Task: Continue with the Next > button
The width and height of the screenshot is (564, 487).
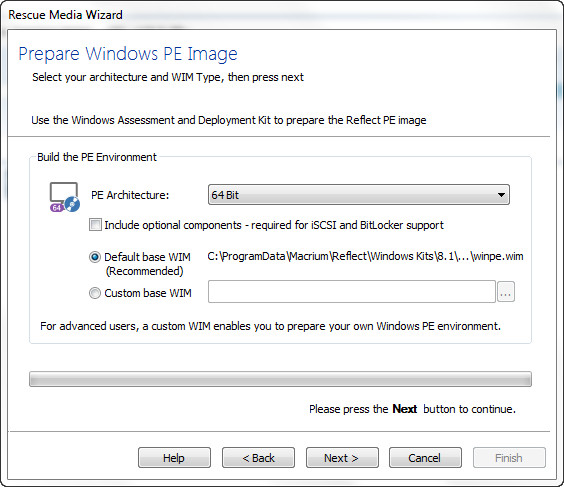Action: tap(342, 458)
